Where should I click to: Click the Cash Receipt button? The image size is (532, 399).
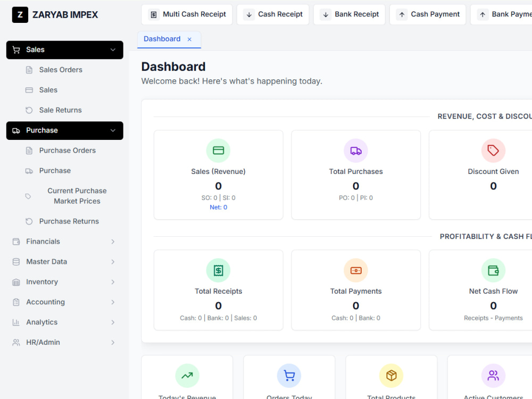[x=273, y=14]
